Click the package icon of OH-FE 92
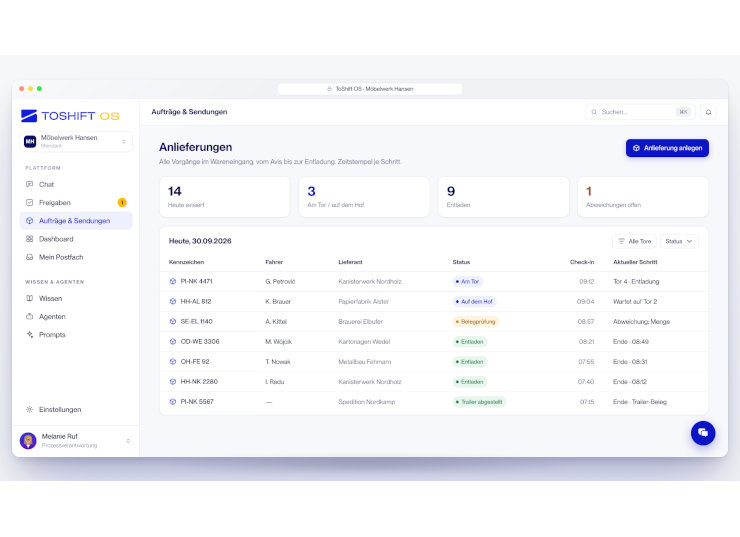Screen dimensions: 740x537 (x=173, y=361)
